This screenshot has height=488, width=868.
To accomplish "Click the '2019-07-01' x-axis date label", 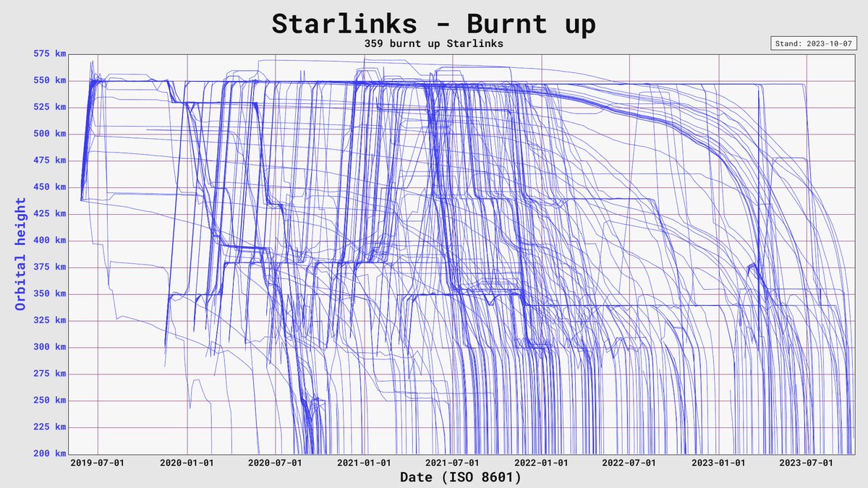I will pyautogui.click(x=98, y=463).
